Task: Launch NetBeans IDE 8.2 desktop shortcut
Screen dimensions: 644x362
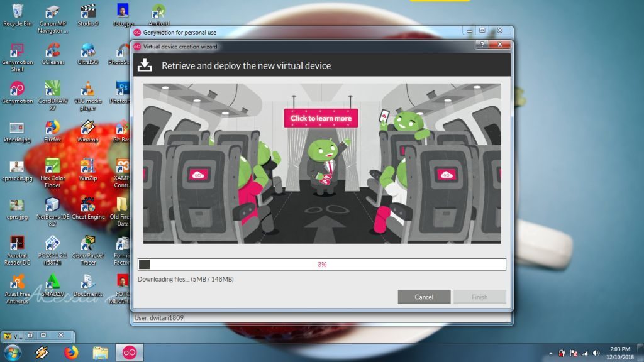Action: point(53,212)
